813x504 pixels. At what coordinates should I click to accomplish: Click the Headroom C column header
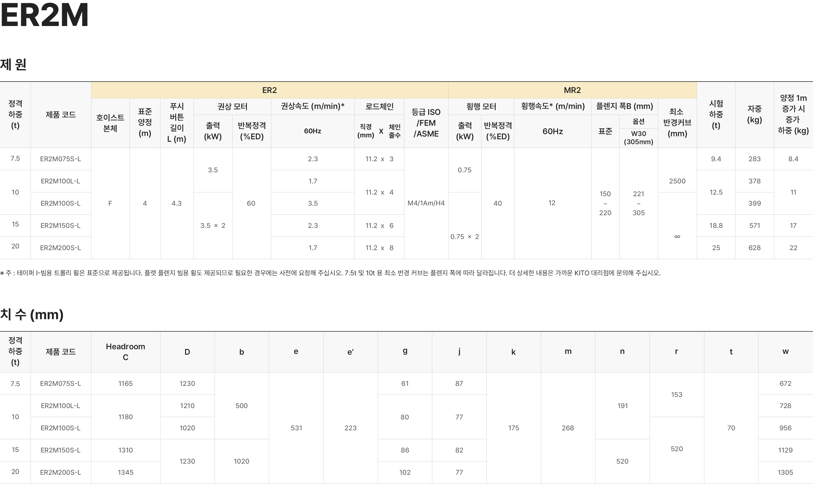coord(125,352)
